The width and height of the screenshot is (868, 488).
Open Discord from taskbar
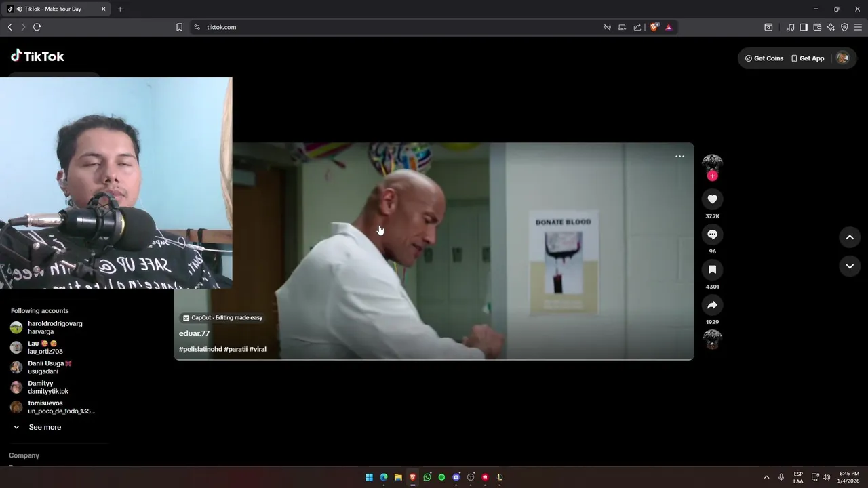click(456, 477)
